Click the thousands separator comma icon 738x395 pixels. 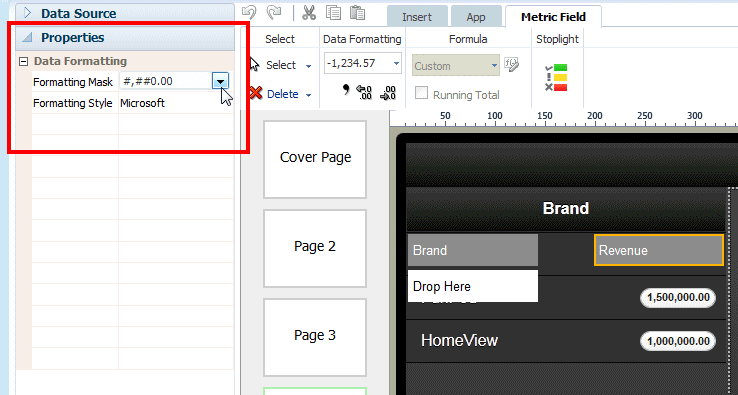[346, 89]
